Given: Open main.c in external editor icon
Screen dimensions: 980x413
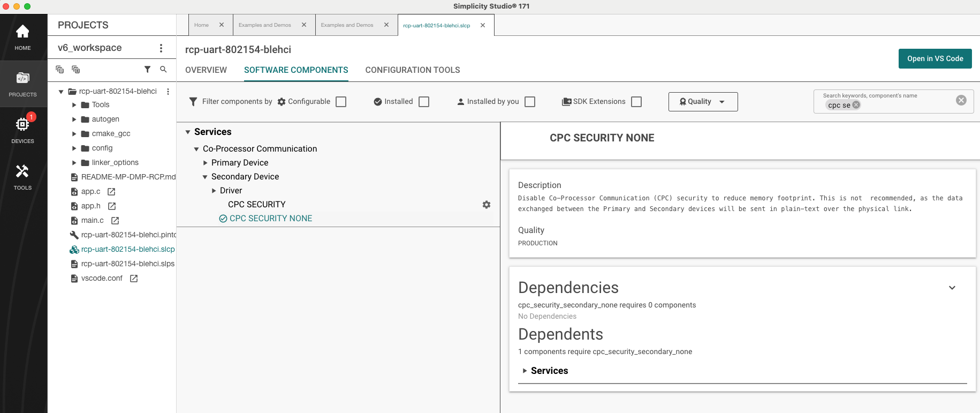Looking at the screenshot, I should (x=115, y=221).
